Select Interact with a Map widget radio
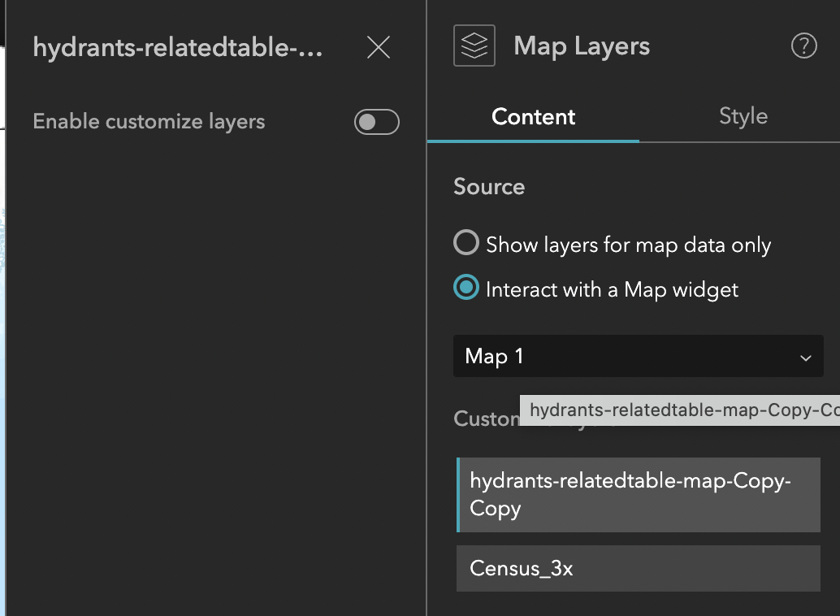 (466, 288)
